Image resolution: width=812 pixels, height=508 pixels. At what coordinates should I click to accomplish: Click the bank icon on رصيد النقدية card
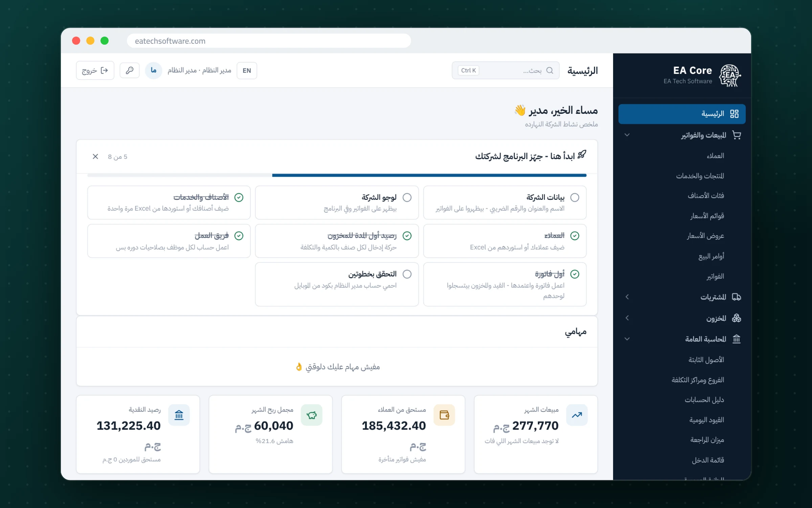pyautogui.click(x=179, y=415)
